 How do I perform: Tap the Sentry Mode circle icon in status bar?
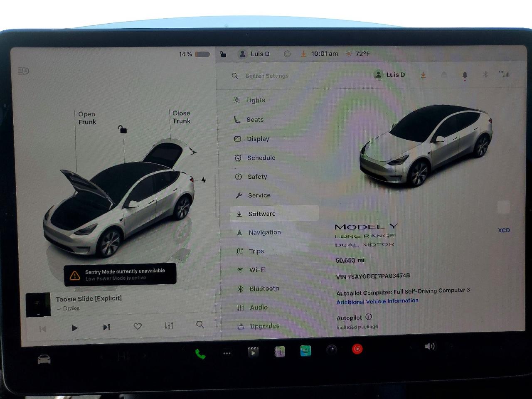[287, 54]
